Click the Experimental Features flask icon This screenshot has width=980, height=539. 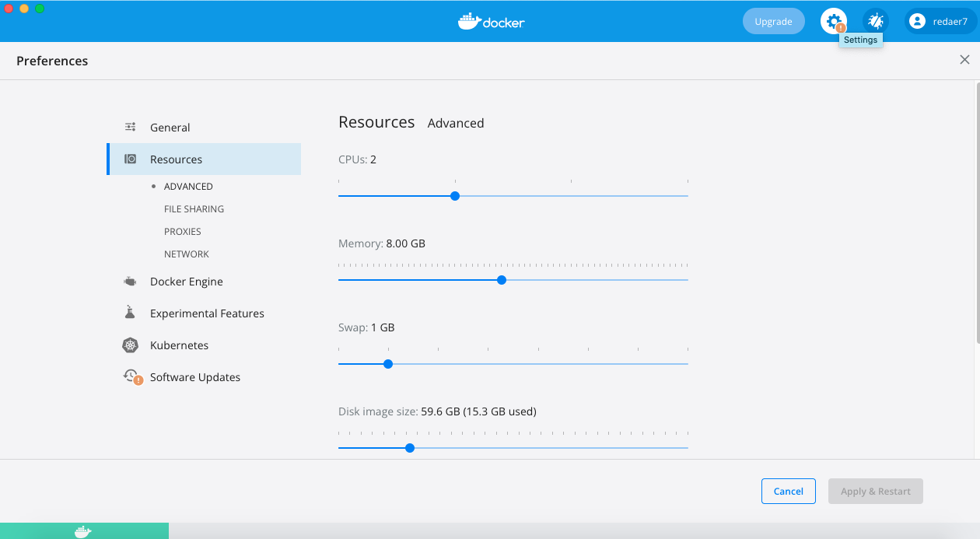pyautogui.click(x=131, y=313)
